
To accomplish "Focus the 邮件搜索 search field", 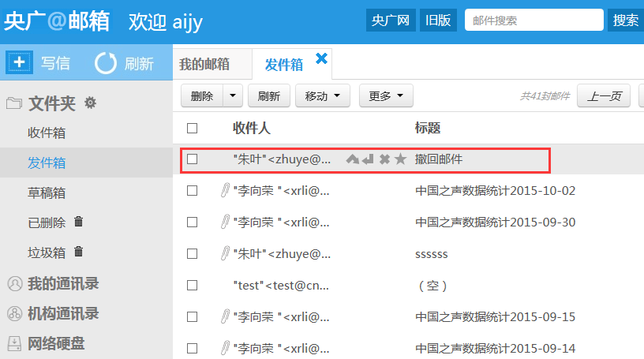I will point(534,20).
